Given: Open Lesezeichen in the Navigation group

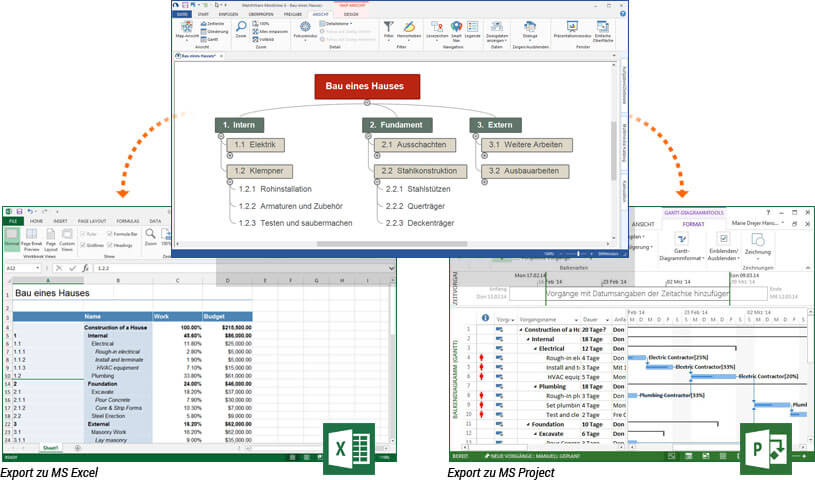Looking at the screenshot, I should coord(437,30).
